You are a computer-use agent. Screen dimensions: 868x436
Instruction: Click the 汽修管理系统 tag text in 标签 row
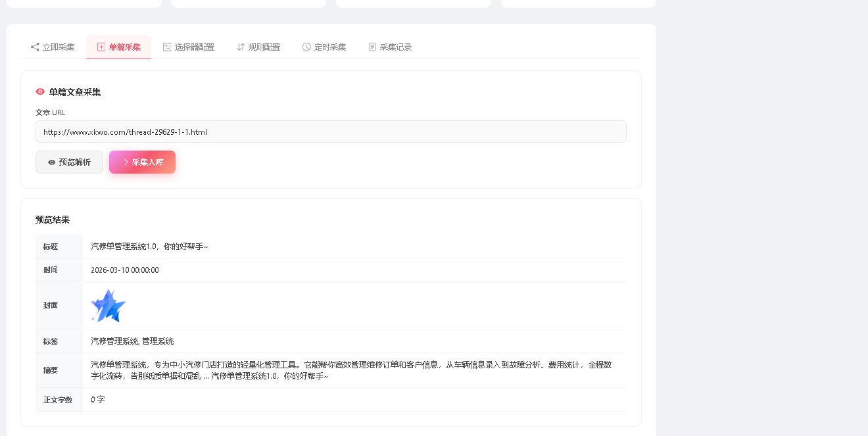tap(112, 341)
